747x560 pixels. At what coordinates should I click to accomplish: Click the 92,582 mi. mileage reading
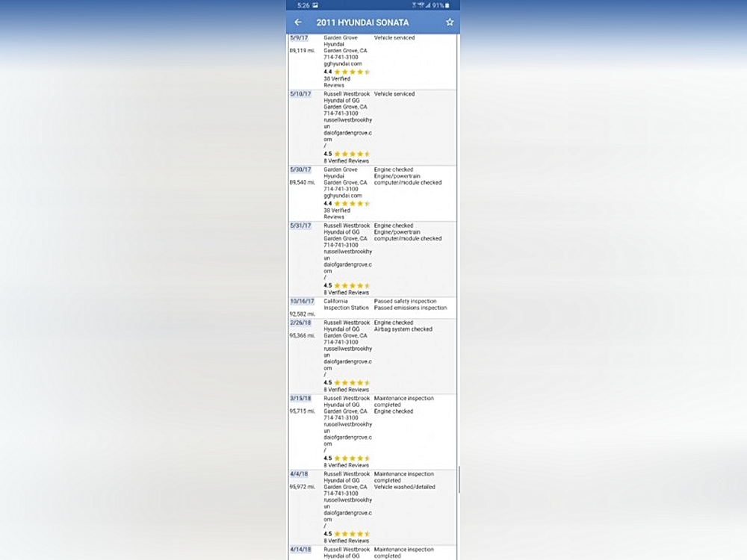(x=302, y=314)
